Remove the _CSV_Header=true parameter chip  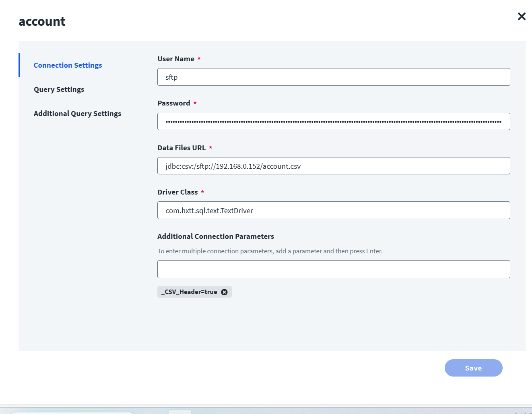[x=225, y=292]
